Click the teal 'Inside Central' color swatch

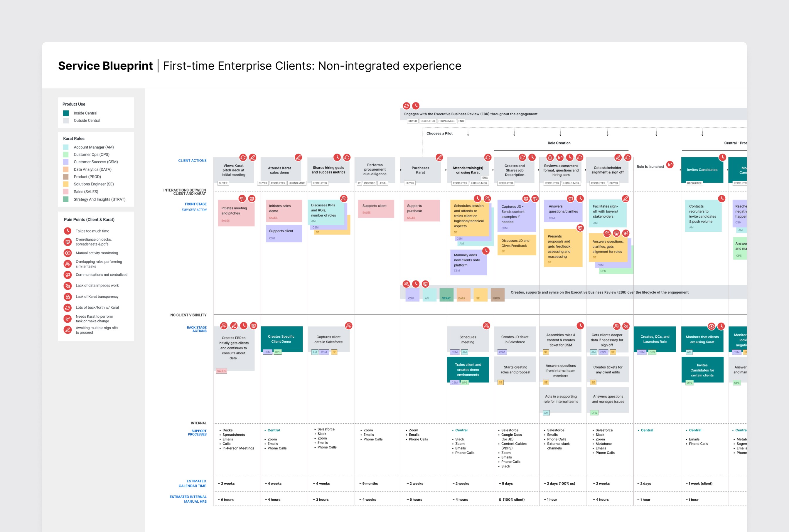66,113
